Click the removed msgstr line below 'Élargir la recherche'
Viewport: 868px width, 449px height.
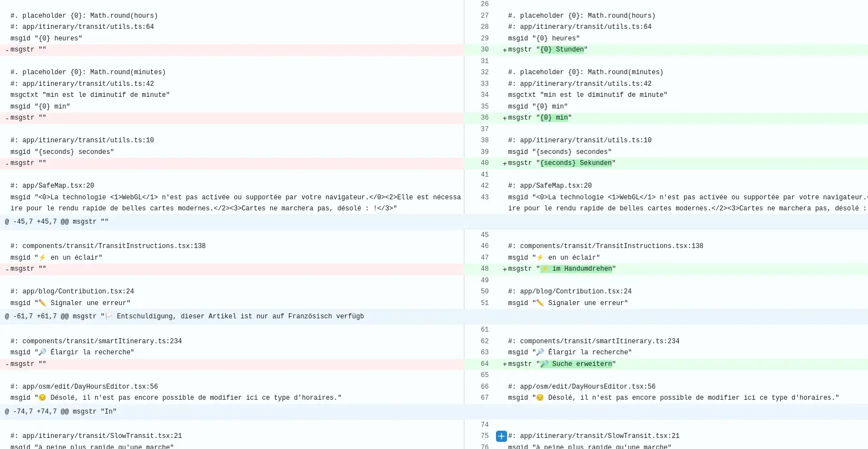click(x=28, y=364)
